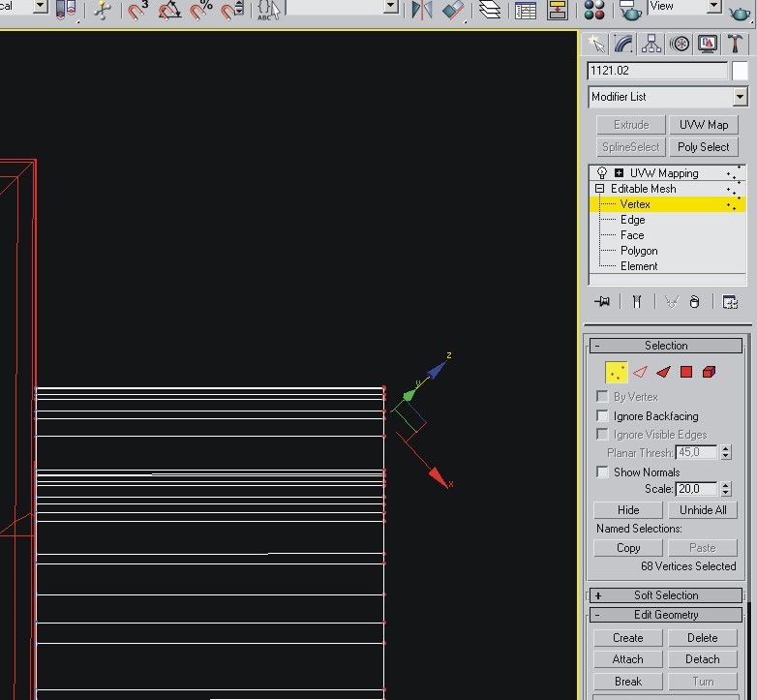Viewport: 757px width, 700px height.
Task: Select Face in modifier stack
Action: coord(632,235)
